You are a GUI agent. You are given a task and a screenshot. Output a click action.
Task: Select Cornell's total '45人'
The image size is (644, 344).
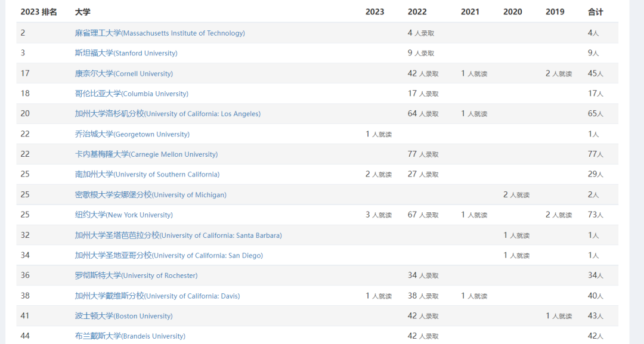coord(596,73)
